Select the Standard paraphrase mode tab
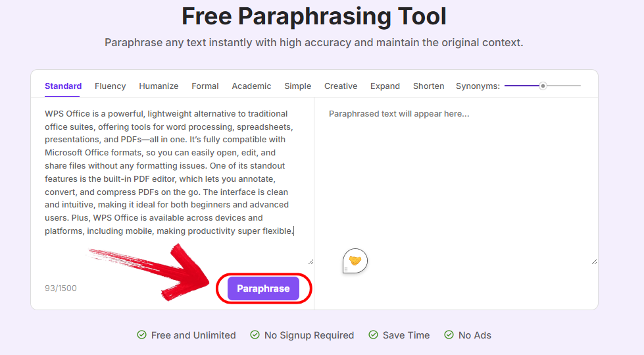 point(63,86)
